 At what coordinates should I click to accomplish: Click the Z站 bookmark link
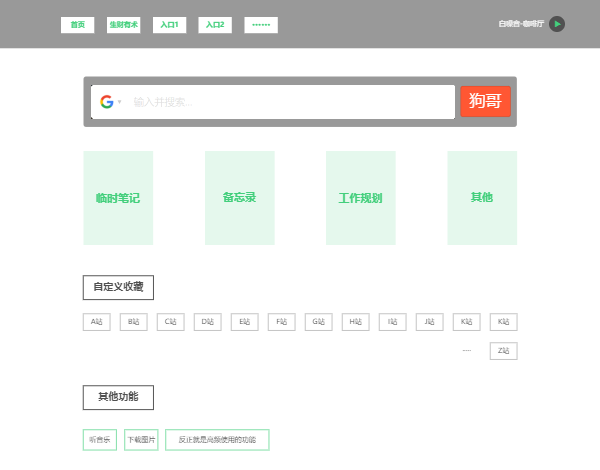[x=503, y=351]
